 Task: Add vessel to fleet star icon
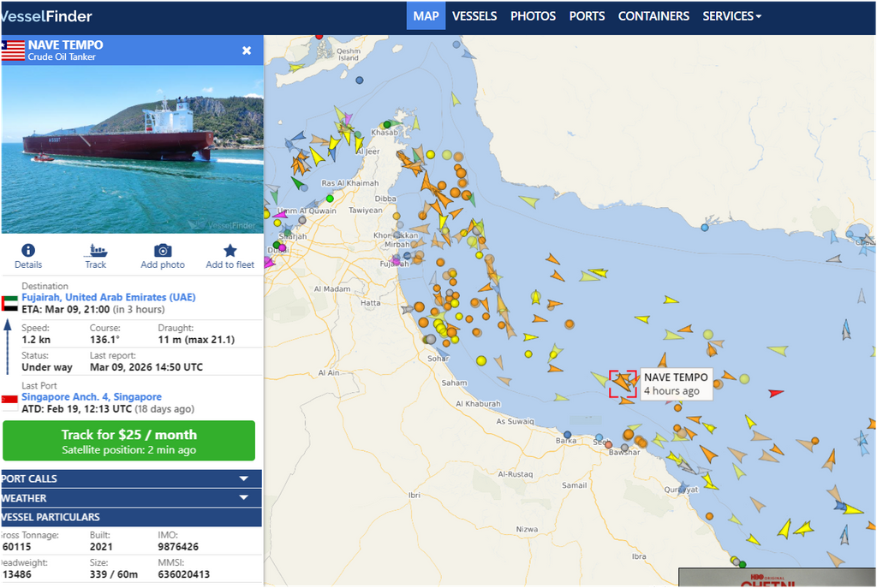[x=230, y=251]
